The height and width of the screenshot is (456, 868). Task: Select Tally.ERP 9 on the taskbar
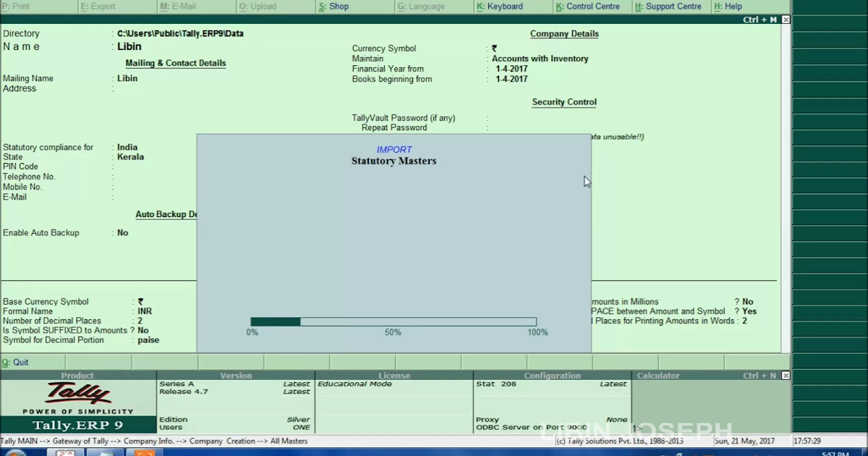65,453
